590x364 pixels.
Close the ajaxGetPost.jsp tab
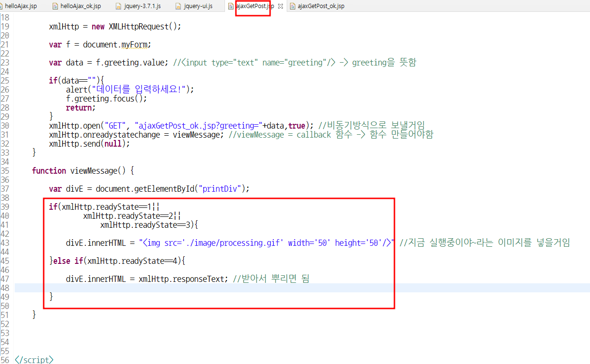[x=281, y=6]
